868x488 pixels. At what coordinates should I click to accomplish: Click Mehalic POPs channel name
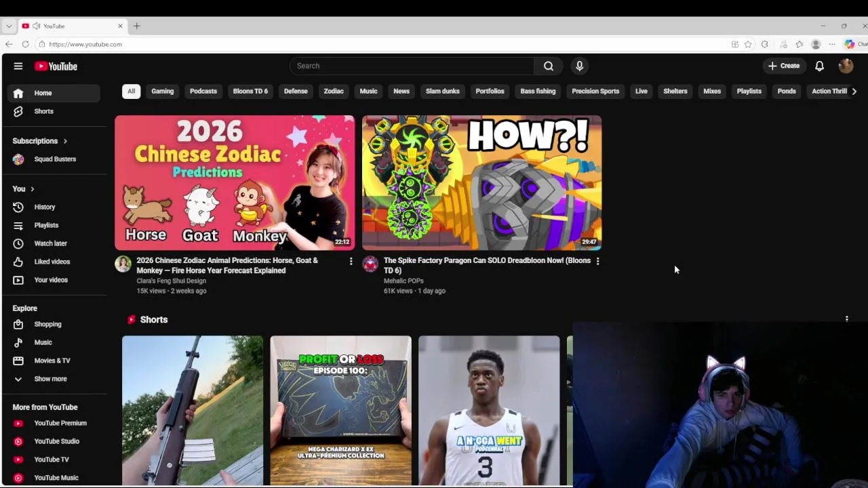click(403, 281)
